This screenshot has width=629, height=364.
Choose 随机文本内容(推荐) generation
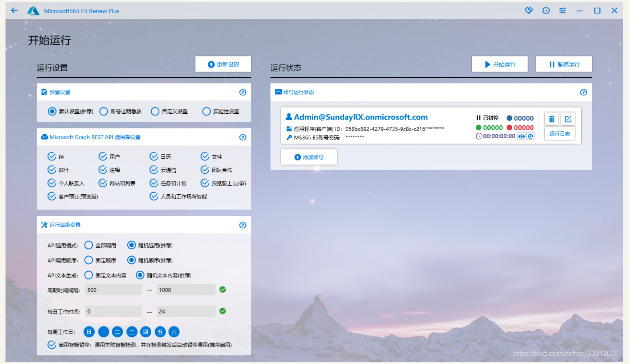click(140, 275)
